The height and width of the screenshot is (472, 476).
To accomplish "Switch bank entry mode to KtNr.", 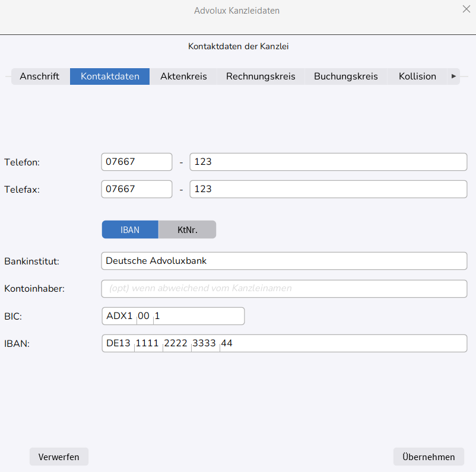I will coord(188,230).
